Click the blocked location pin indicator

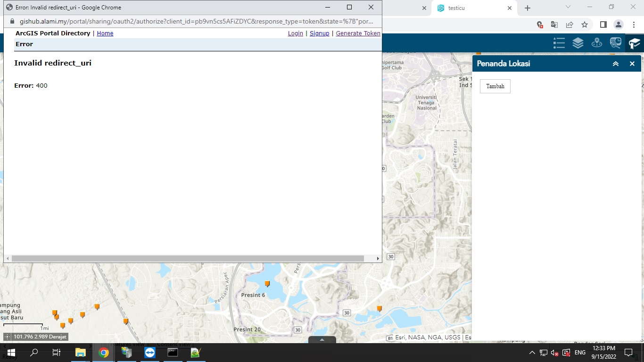coord(539,24)
